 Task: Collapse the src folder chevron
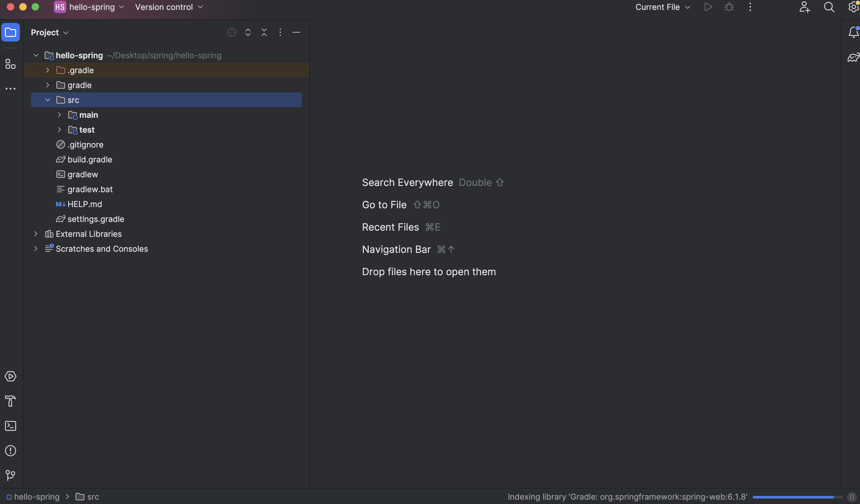coord(48,100)
